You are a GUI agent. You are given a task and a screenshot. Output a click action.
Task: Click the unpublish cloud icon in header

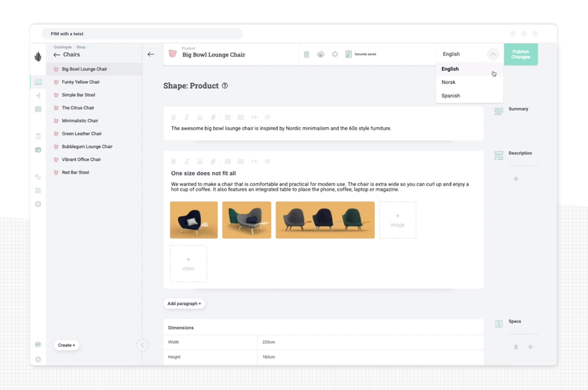click(321, 55)
